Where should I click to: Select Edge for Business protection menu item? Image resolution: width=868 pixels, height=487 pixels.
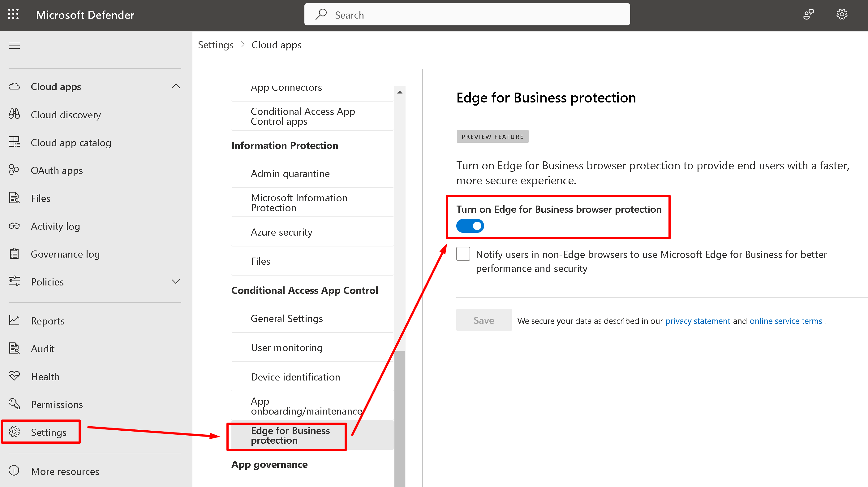(290, 435)
